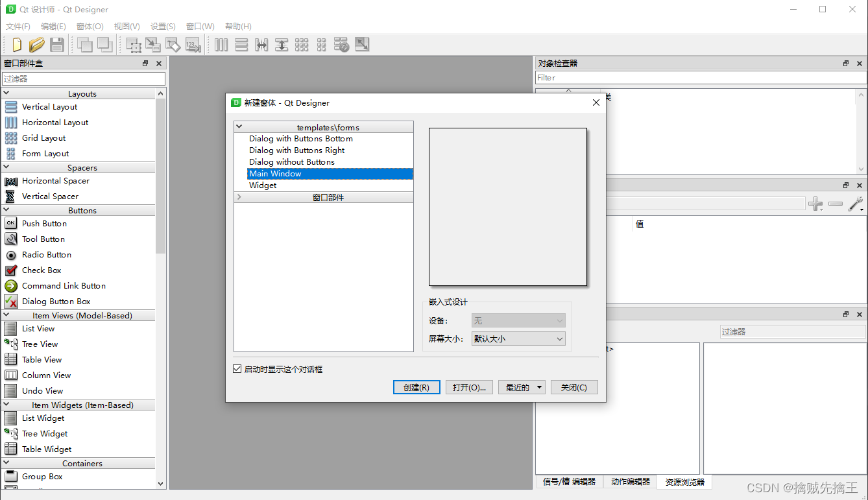Image resolution: width=868 pixels, height=500 pixels.
Task: Click the resource browser 过滤器 field
Action: (x=793, y=331)
